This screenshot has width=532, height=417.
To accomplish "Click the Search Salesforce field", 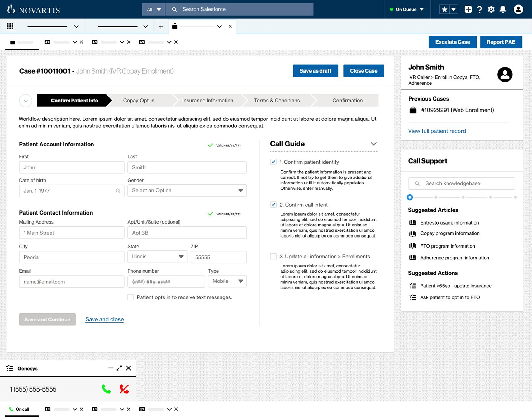I will pyautogui.click(x=239, y=9).
